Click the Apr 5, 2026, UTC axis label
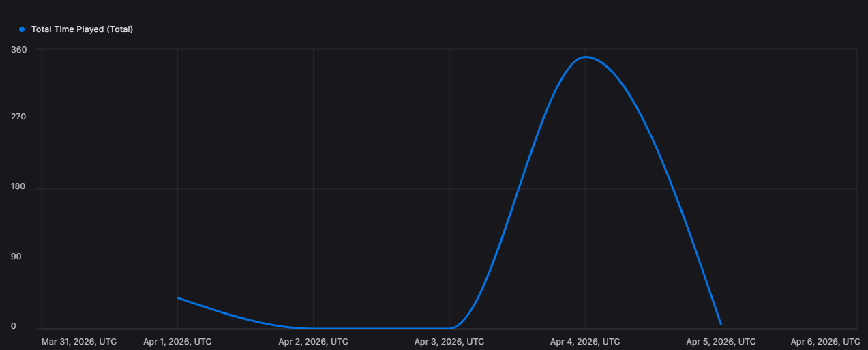The height and width of the screenshot is (350, 868). tap(721, 341)
